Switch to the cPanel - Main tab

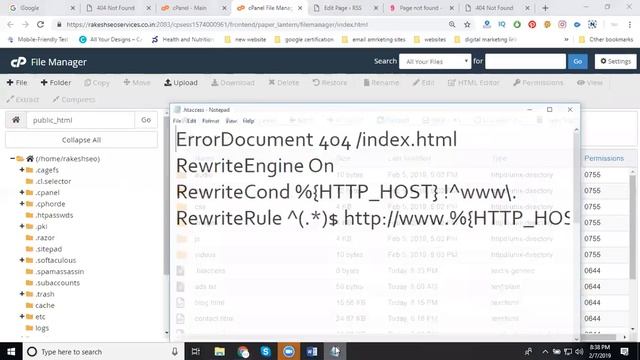[x=193, y=8]
